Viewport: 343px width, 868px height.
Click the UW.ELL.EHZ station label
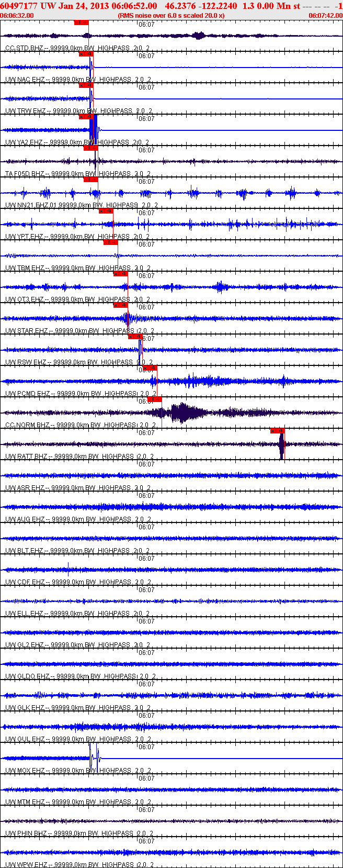click(x=77, y=614)
